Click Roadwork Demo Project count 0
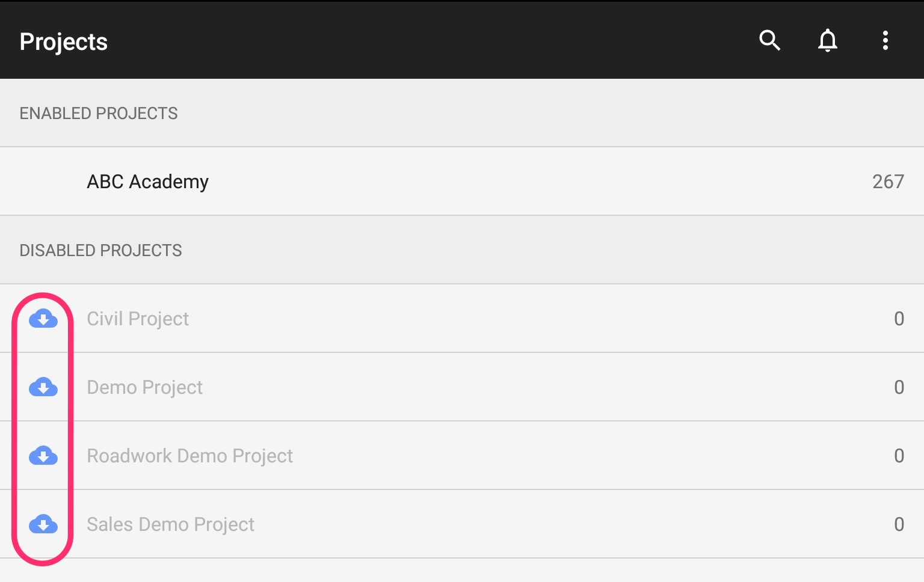 click(x=899, y=456)
